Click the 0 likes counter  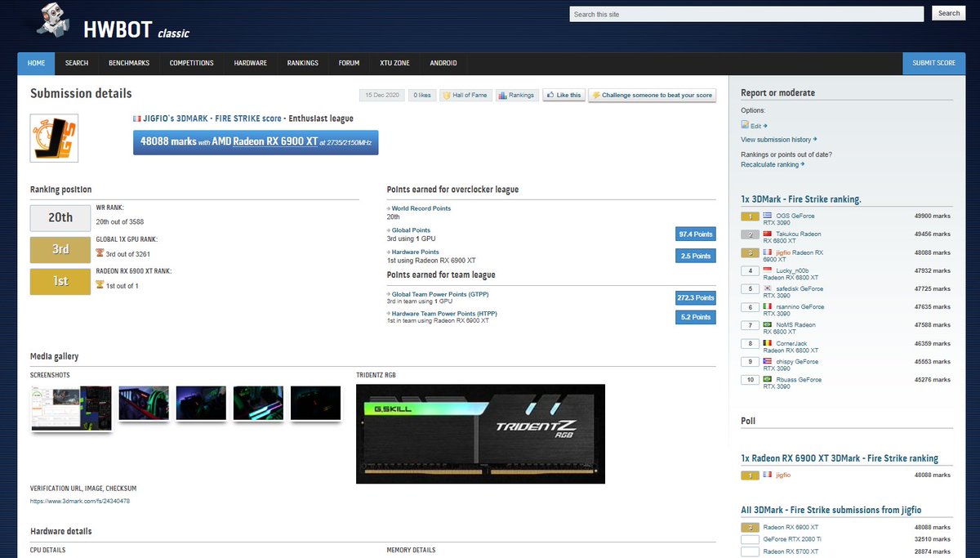tap(421, 95)
